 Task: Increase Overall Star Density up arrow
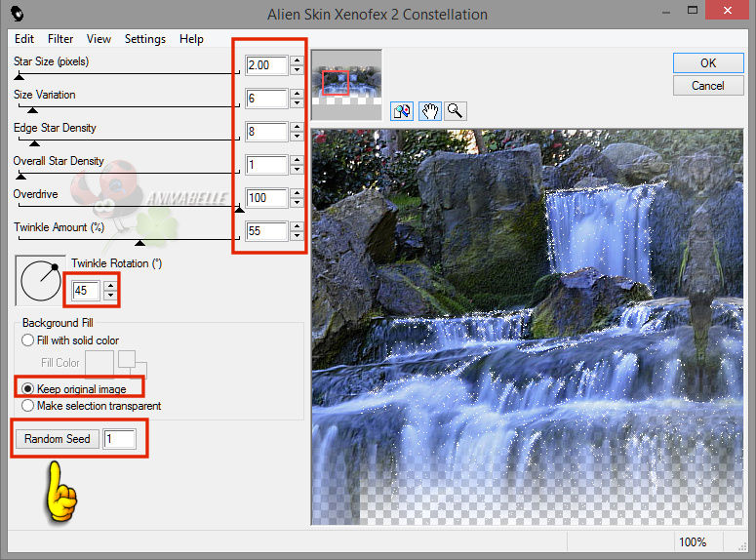click(x=297, y=160)
